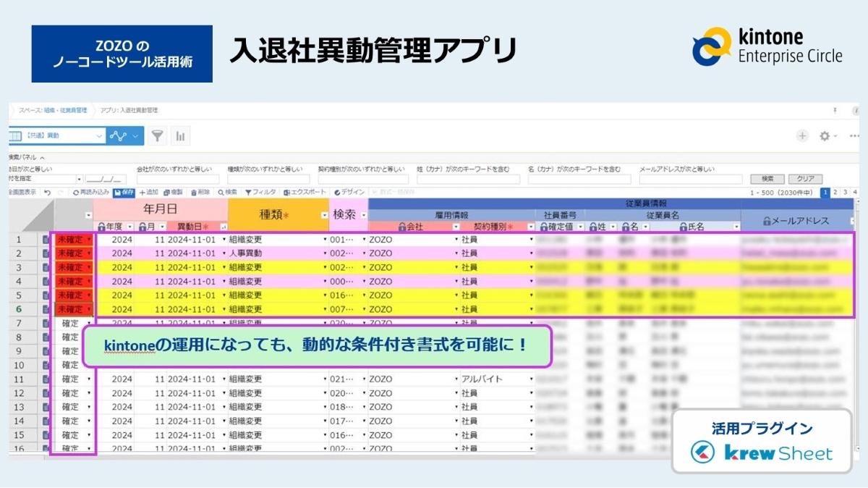The height and width of the screenshot is (488, 868).
Task: Click the 検索 search button
Action: (x=767, y=179)
